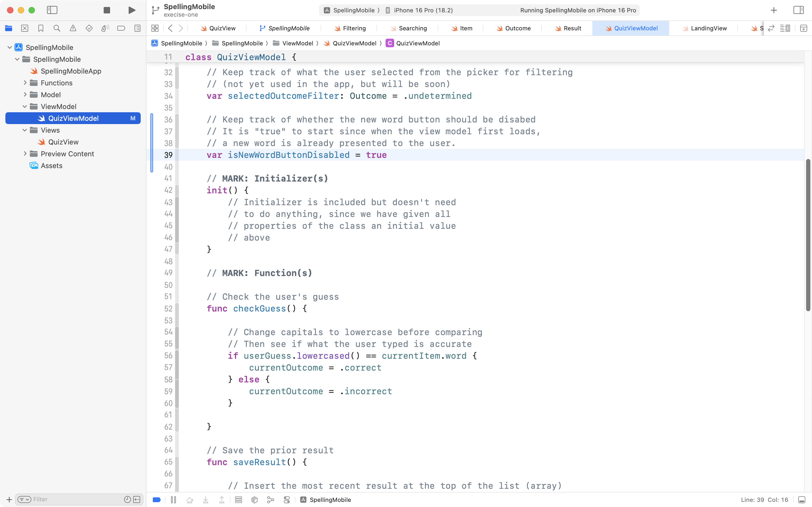812x507 pixels.
Task: Pause program execution in debug bar
Action: (173, 500)
